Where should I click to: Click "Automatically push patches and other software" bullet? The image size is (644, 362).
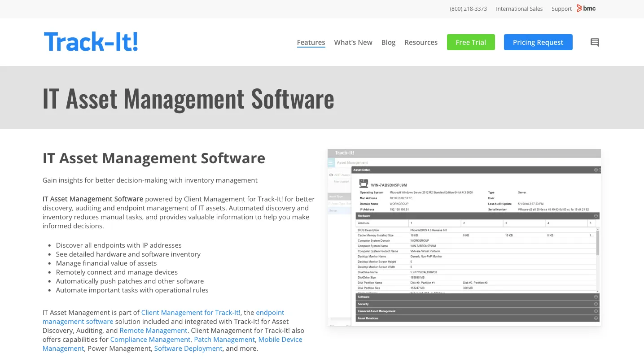point(130,281)
